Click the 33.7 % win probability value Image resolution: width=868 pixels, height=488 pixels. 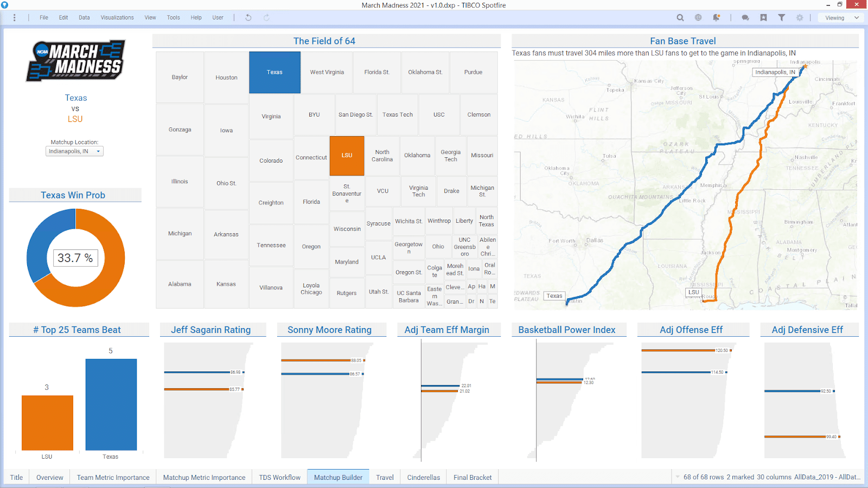[x=75, y=258]
